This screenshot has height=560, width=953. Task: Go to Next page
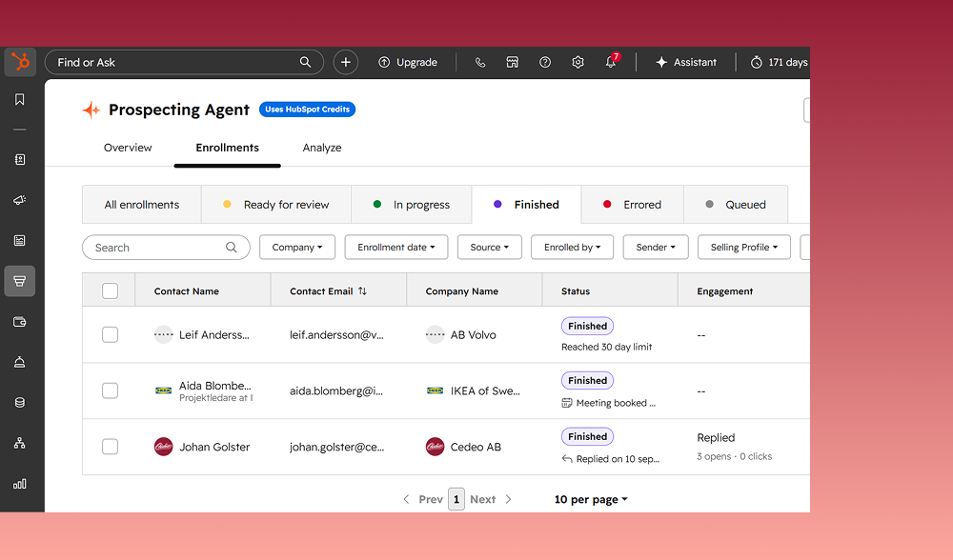(x=491, y=499)
